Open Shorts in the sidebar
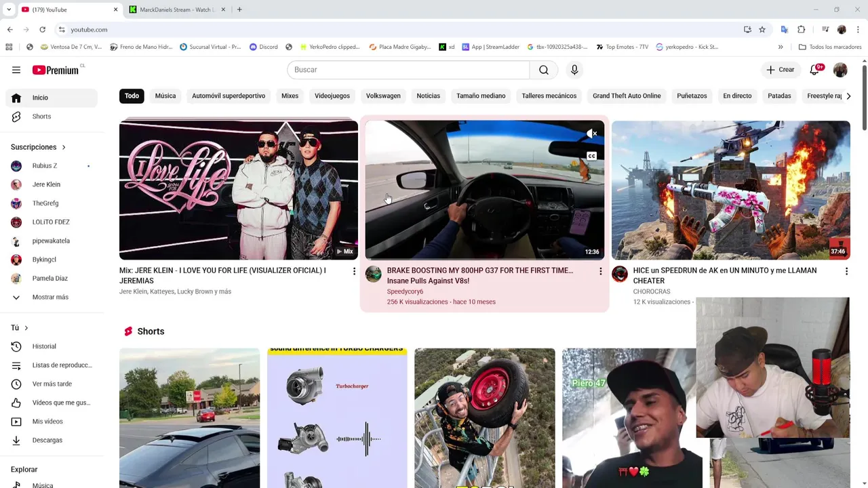The width and height of the screenshot is (868, 488). [x=52, y=117]
